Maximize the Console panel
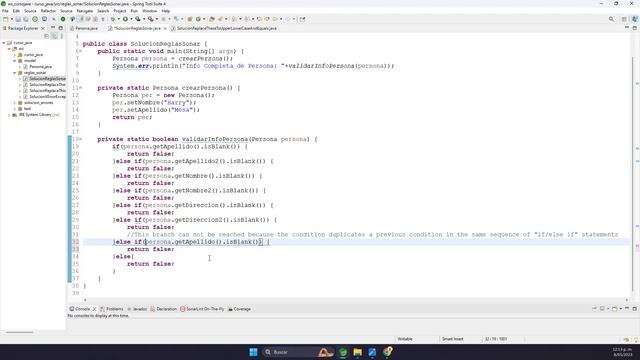 pos(635,309)
